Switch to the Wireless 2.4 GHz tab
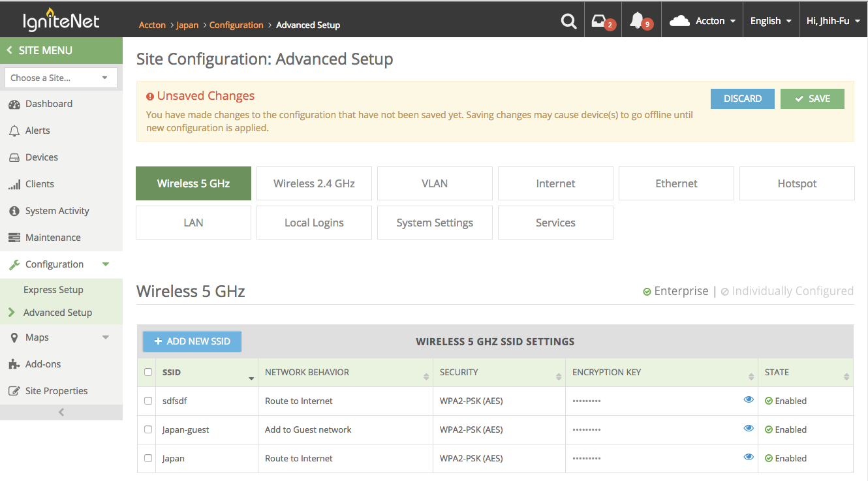Viewport: 868px width, 481px height. [314, 183]
